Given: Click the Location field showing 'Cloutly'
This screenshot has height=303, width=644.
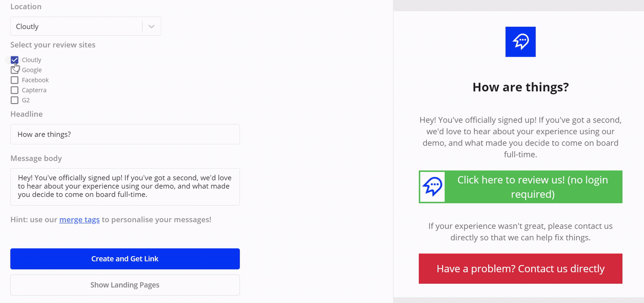Looking at the screenshot, I should click(76, 26).
